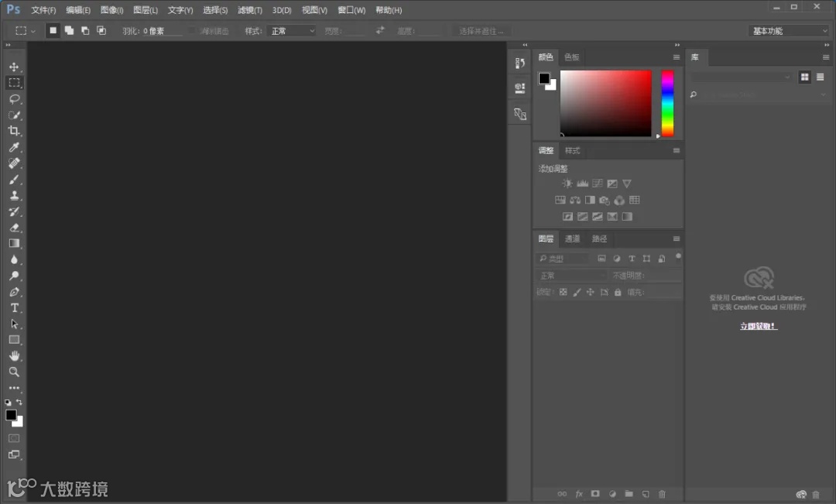The image size is (836, 504).
Task: Toggle Quick Mask mode
Action: pos(14,438)
